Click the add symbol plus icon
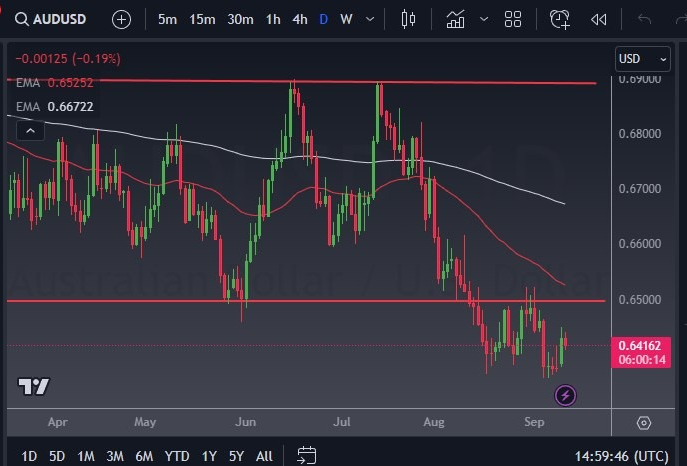The height and width of the screenshot is (466, 687). click(121, 19)
